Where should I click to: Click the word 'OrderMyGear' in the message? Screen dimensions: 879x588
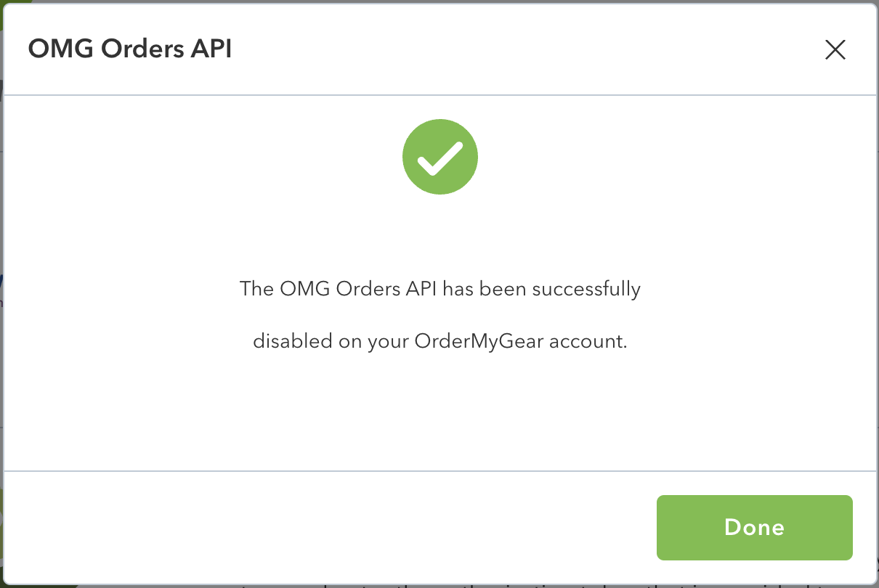479,342
